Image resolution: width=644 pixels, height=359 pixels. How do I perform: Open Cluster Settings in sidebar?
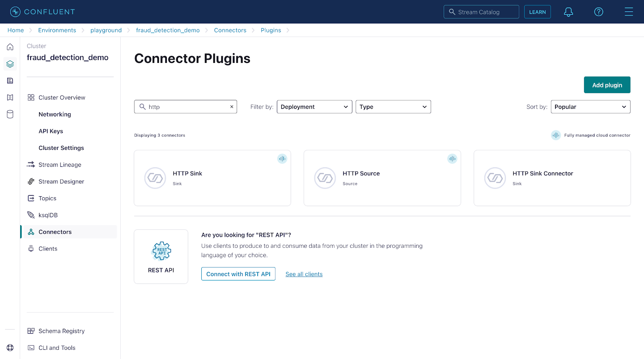coord(61,148)
